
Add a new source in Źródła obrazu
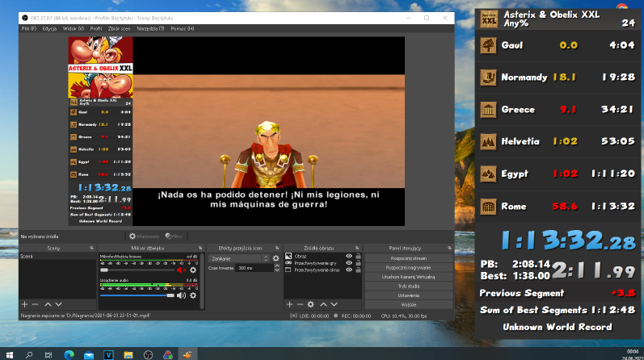click(x=289, y=304)
